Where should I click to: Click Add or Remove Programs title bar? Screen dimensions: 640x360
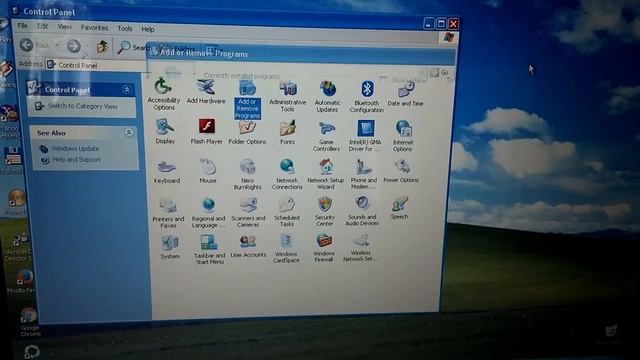click(x=301, y=54)
